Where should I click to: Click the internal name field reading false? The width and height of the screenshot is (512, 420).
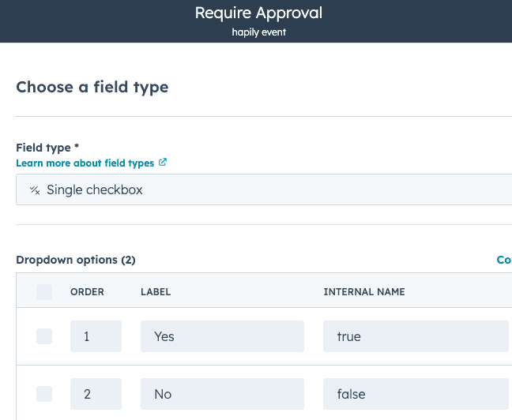[416, 394]
